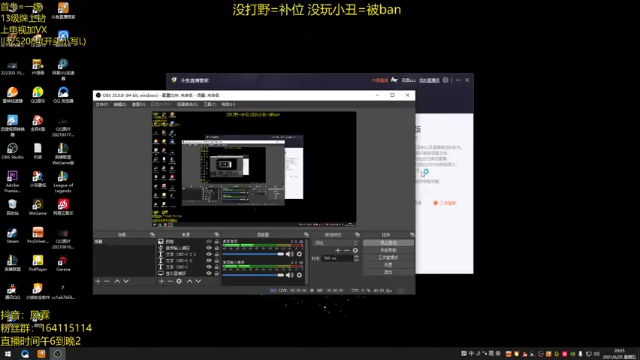Pop out the Controls dock panel
Image resolution: width=640 pixels, height=360 pixels.
tap(412, 235)
